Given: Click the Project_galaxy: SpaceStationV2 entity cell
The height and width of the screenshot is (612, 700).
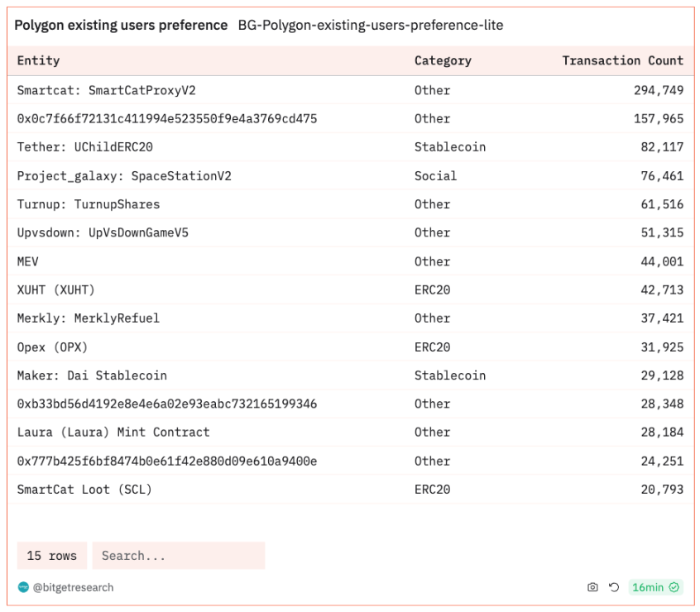Looking at the screenshot, I should coord(124,175).
